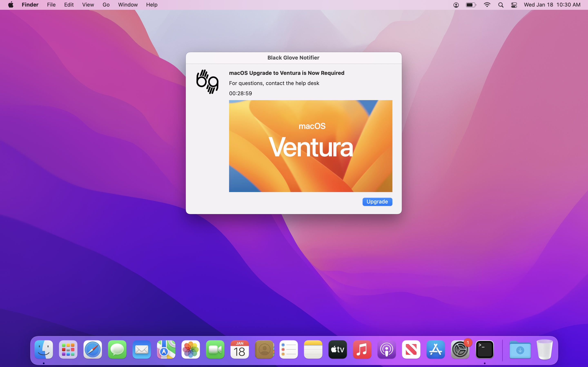Click the battery status icon
This screenshot has width=588, height=367.
tap(471, 5)
